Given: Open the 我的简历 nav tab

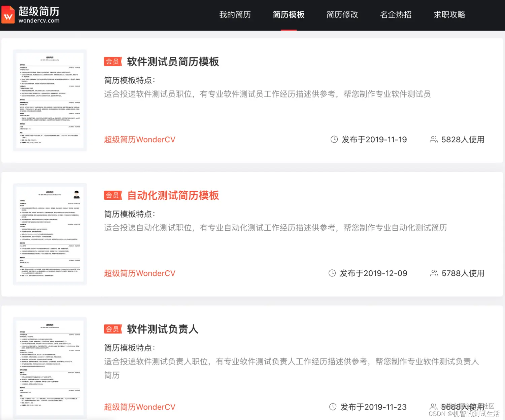Looking at the screenshot, I should point(235,14).
